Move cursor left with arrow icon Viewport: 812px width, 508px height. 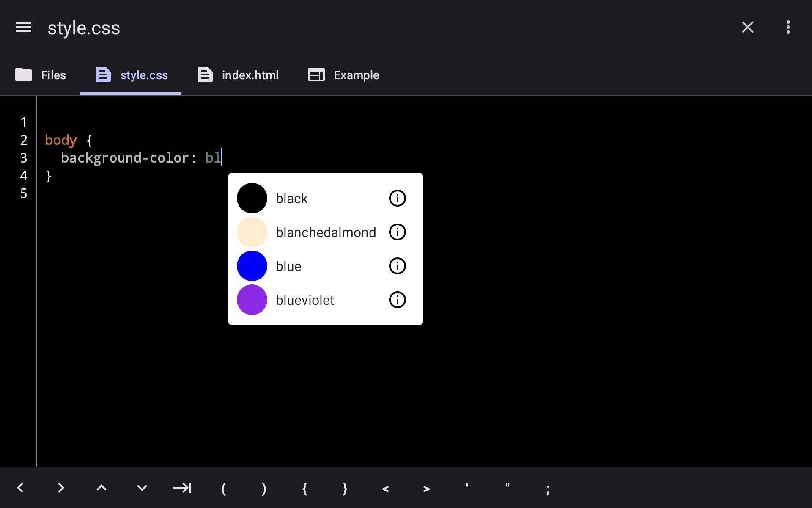pyautogui.click(x=20, y=488)
